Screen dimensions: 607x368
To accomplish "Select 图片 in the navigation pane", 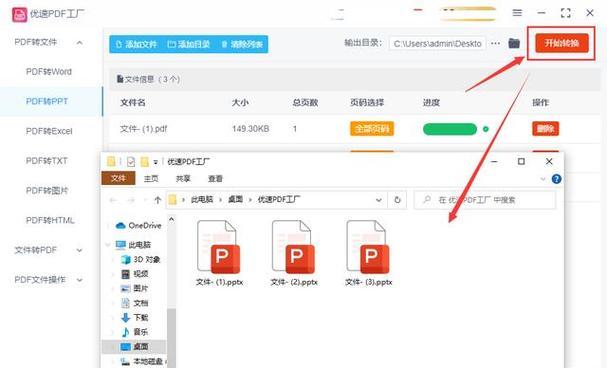I will (135, 288).
